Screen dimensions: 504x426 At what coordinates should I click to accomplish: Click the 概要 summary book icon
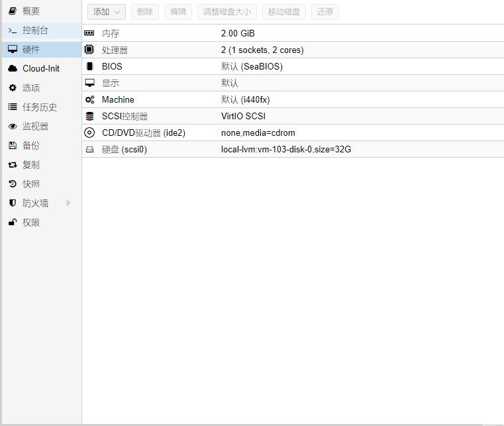(13, 11)
